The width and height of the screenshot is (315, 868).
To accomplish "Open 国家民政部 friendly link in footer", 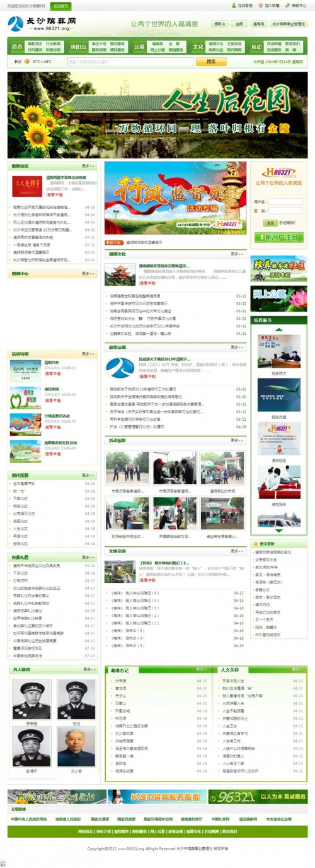I will tap(127, 819).
